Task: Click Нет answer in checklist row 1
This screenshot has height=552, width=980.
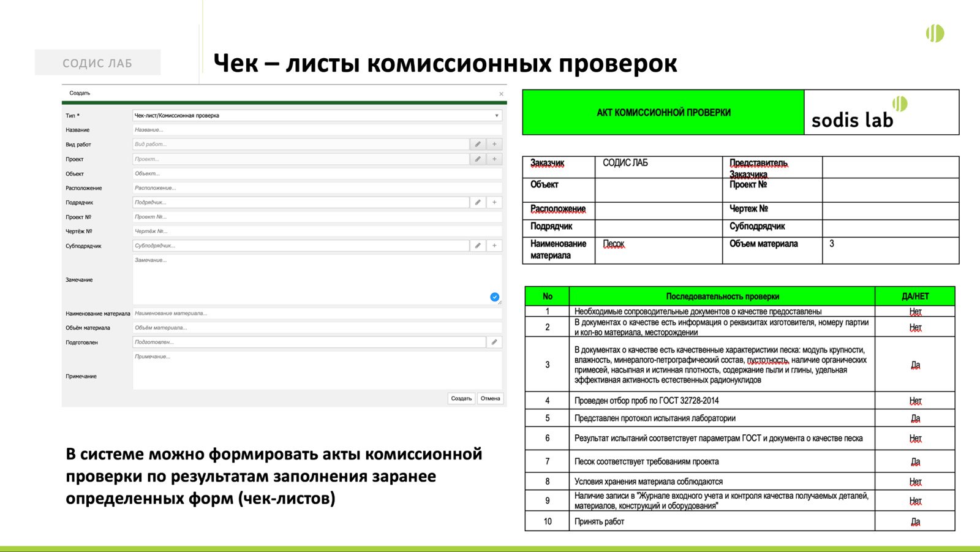Action: tap(915, 311)
